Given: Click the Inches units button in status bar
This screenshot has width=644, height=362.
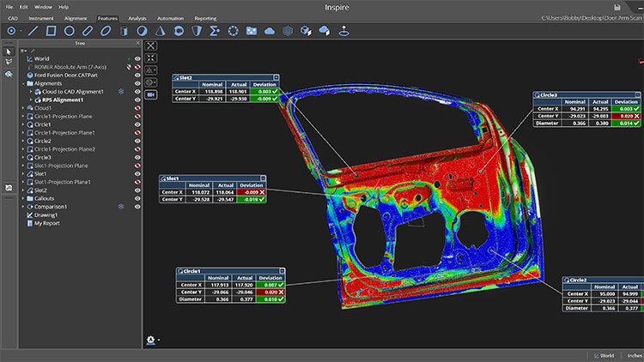Looking at the screenshot, I should coord(635,356).
